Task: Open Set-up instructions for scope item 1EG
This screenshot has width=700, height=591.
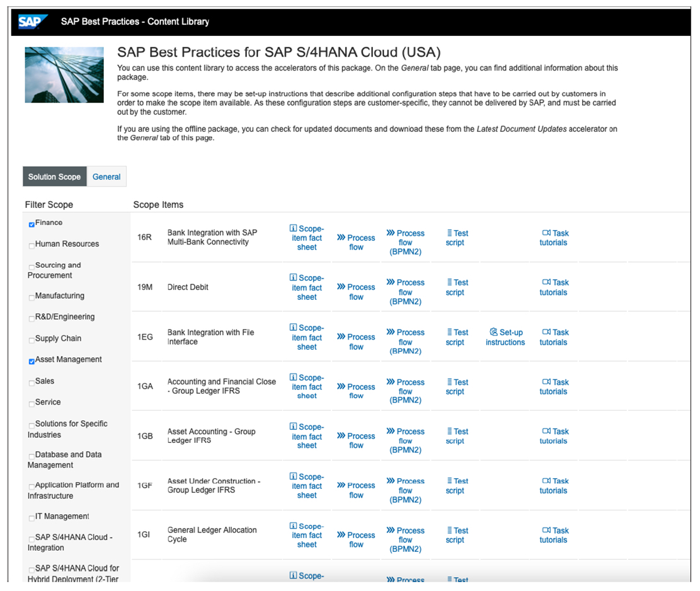Action: (505, 337)
